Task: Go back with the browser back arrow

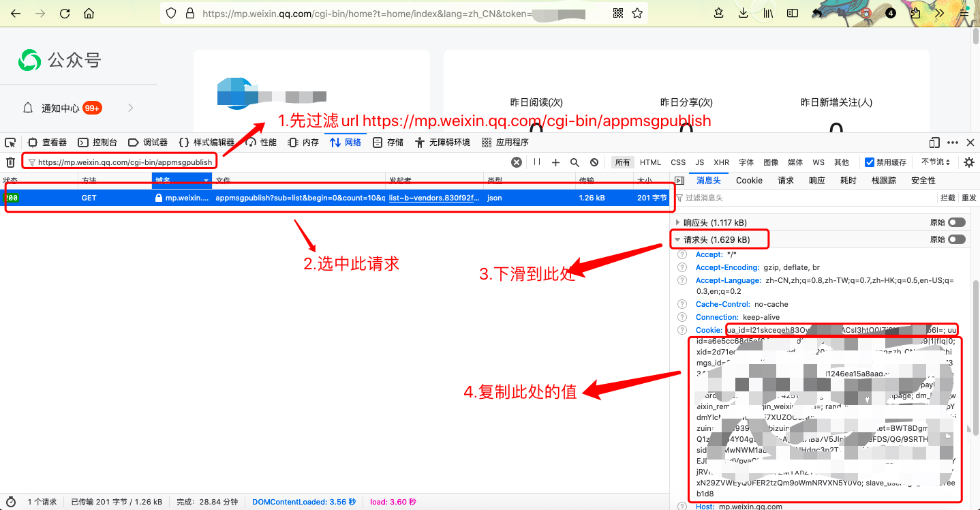Action: click(15, 13)
